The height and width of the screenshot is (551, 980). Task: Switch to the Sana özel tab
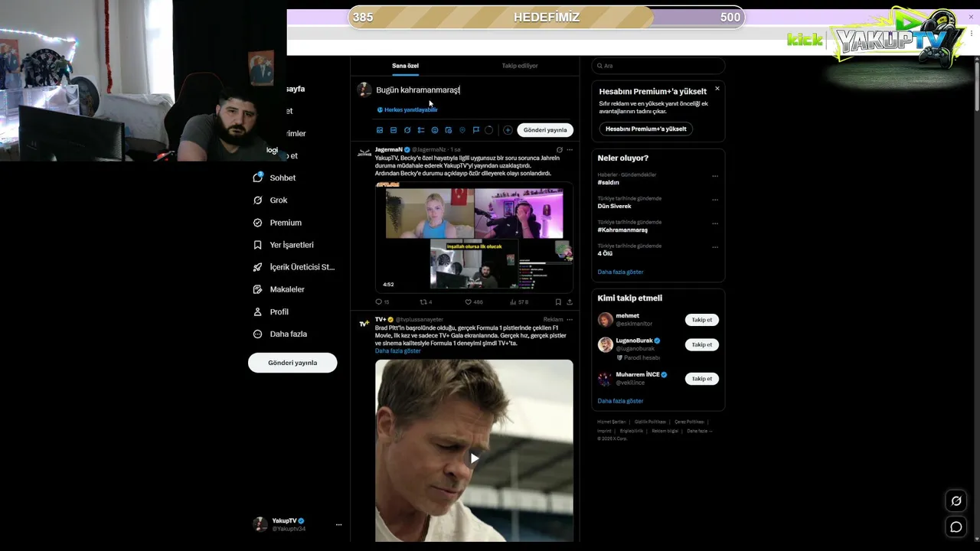(x=405, y=66)
